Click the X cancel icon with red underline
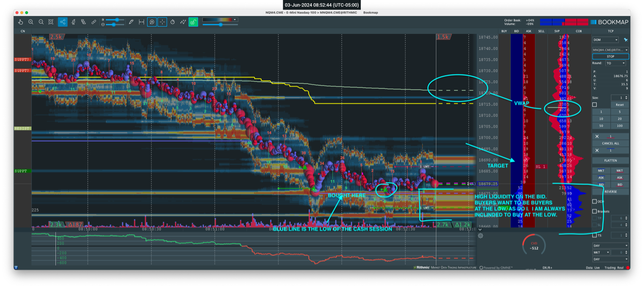Image resolution: width=644 pixels, height=289 pixels. pyautogui.click(x=597, y=136)
